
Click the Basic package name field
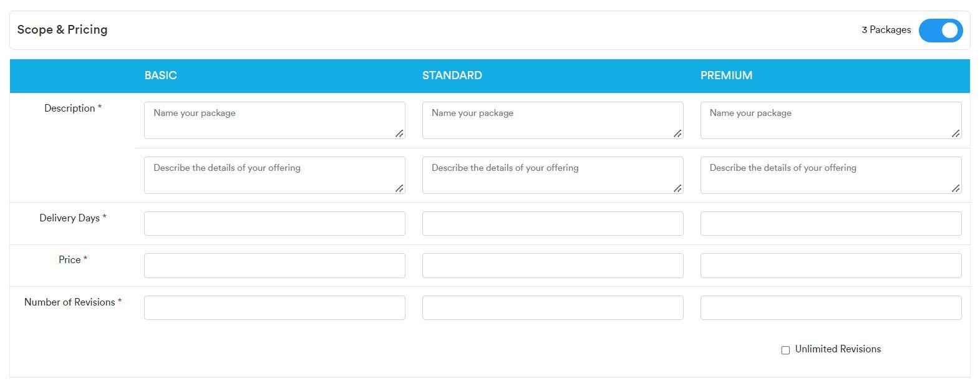coord(274,120)
